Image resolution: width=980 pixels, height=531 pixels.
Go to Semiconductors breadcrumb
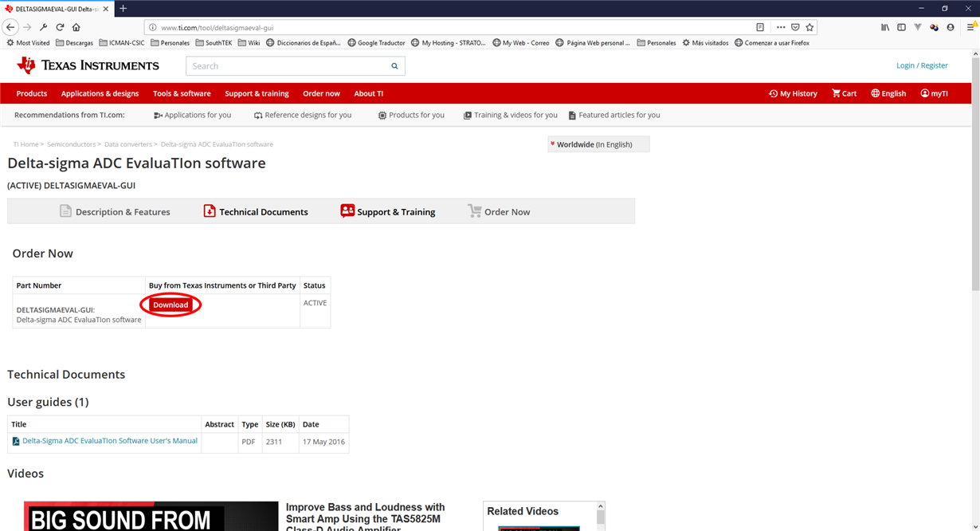(x=72, y=144)
